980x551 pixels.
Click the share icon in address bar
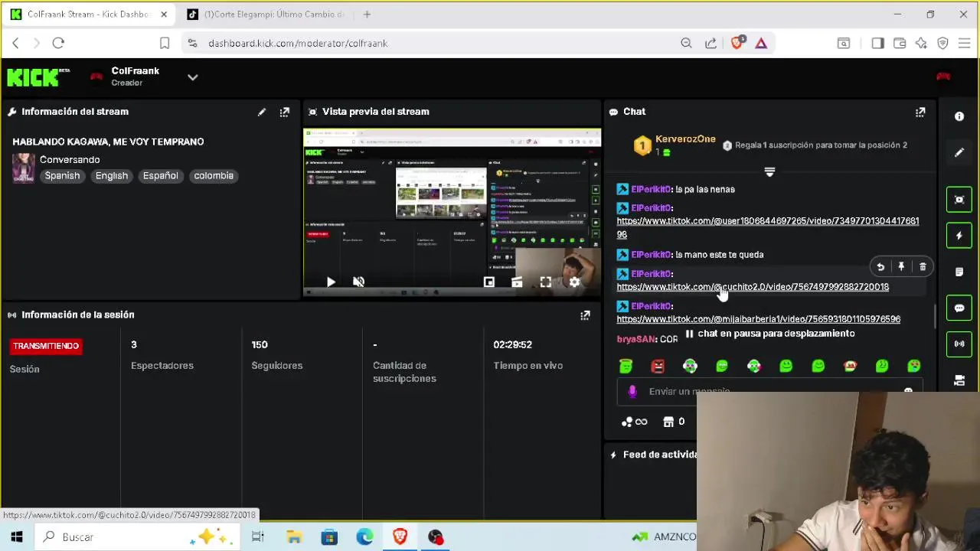pos(710,44)
